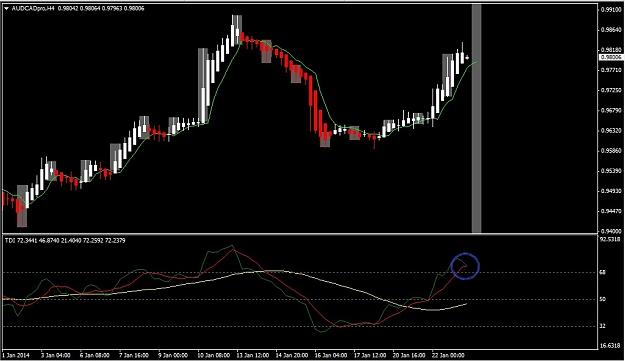The width and height of the screenshot is (625, 361).
Task: Click the 3 Jan 04:00 time label
Action: pyautogui.click(x=56, y=355)
